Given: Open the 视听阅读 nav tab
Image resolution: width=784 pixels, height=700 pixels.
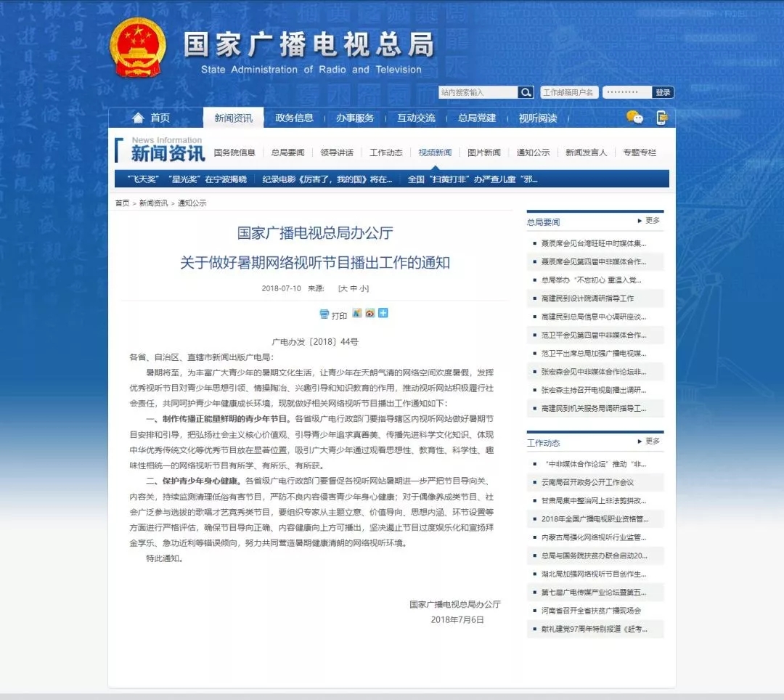Looking at the screenshot, I should (538, 118).
